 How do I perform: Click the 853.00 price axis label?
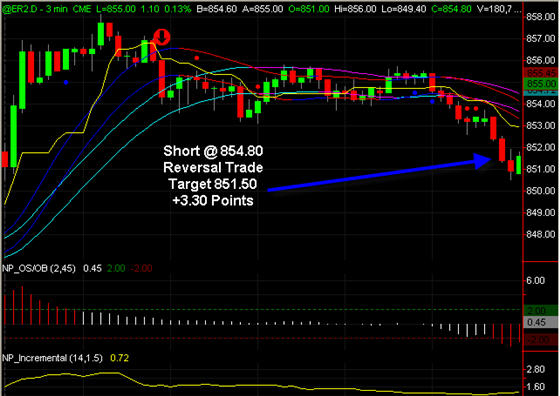541,125
